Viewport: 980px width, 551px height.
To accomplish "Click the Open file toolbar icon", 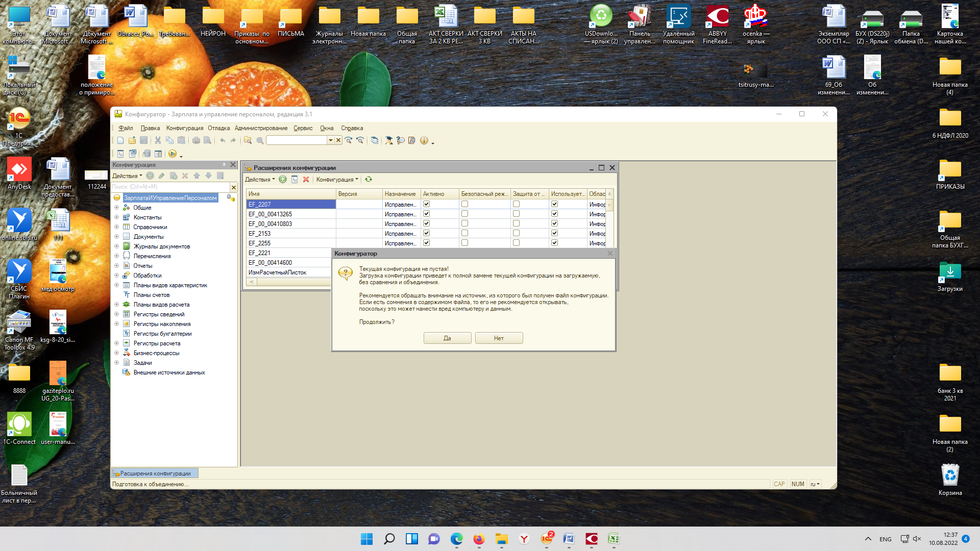I will [x=132, y=140].
